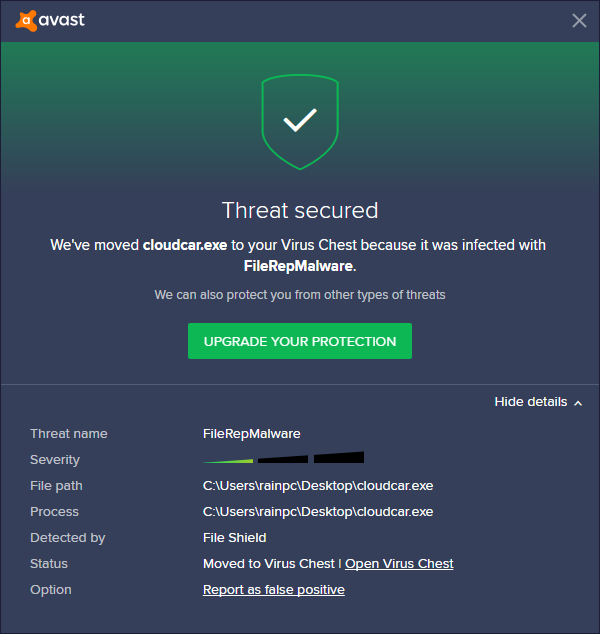Click the File Shield detected-by value
Viewport: 600px width, 634px height.
(234, 538)
